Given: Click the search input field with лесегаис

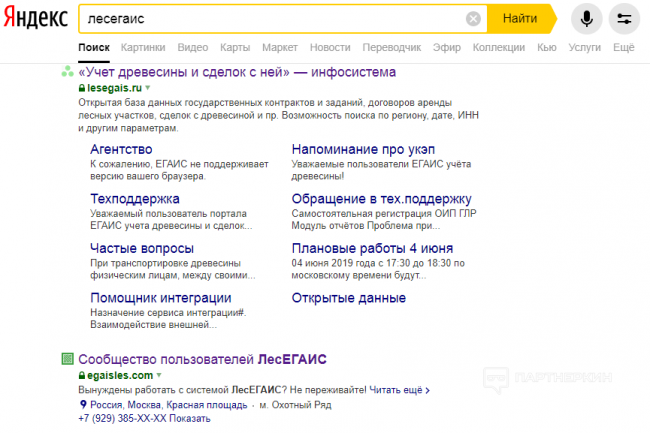Looking at the screenshot, I should pyautogui.click(x=270, y=19).
